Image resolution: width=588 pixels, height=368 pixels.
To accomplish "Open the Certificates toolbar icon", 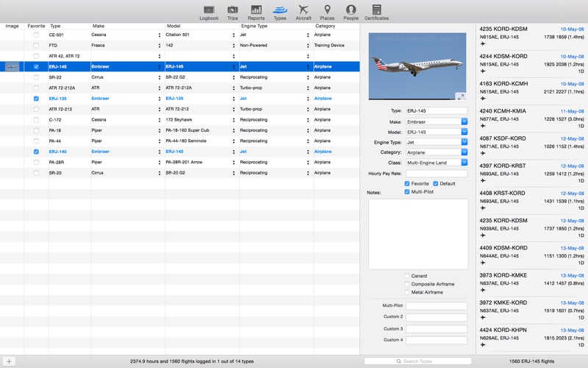I will [376, 11].
